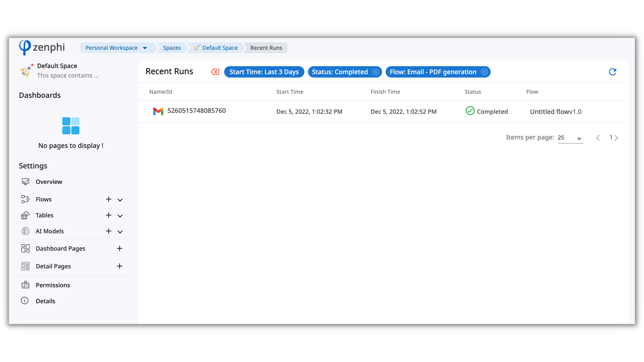
Task: Remove the Flow: Email - PDF generation filter
Action: pos(484,72)
